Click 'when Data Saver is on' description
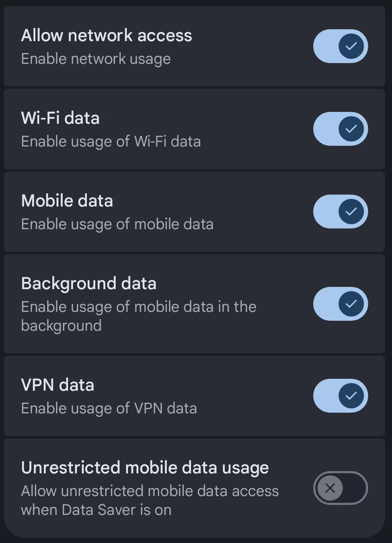 click(x=96, y=510)
